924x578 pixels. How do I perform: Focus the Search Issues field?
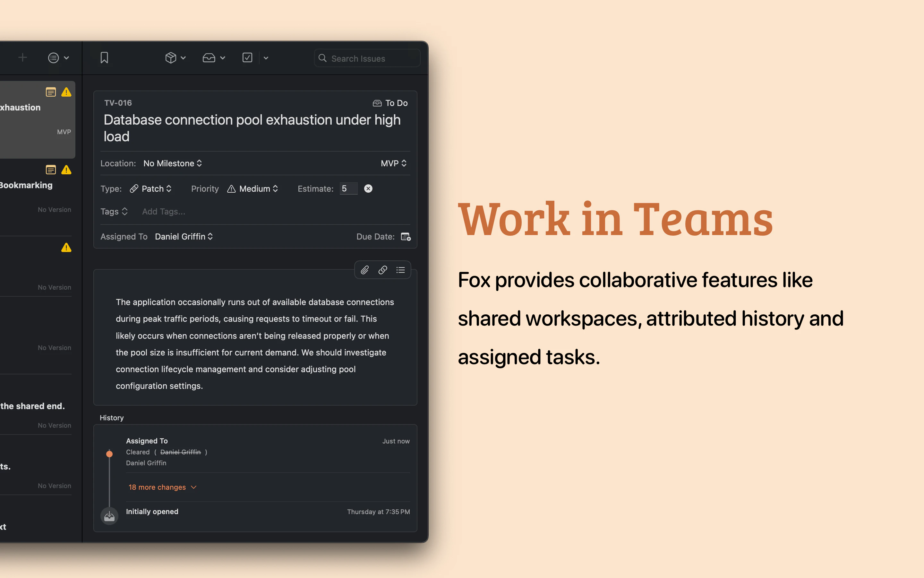coord(367,58)
